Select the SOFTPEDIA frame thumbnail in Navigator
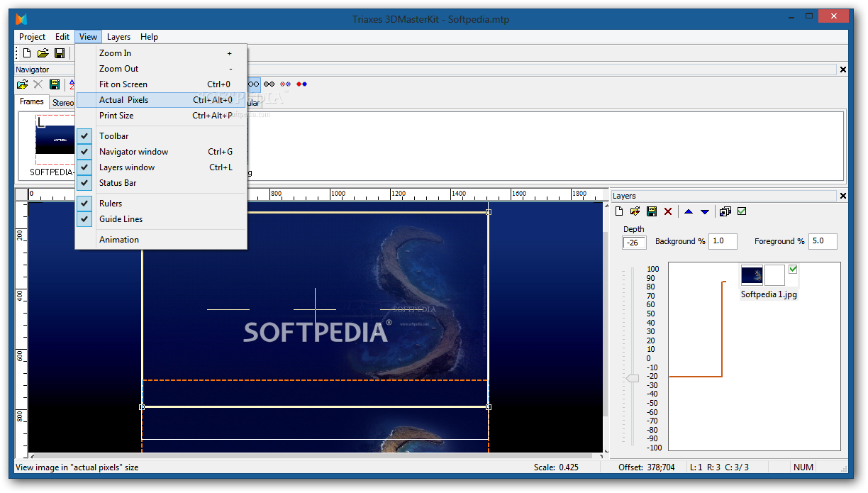 coord(55,140)
